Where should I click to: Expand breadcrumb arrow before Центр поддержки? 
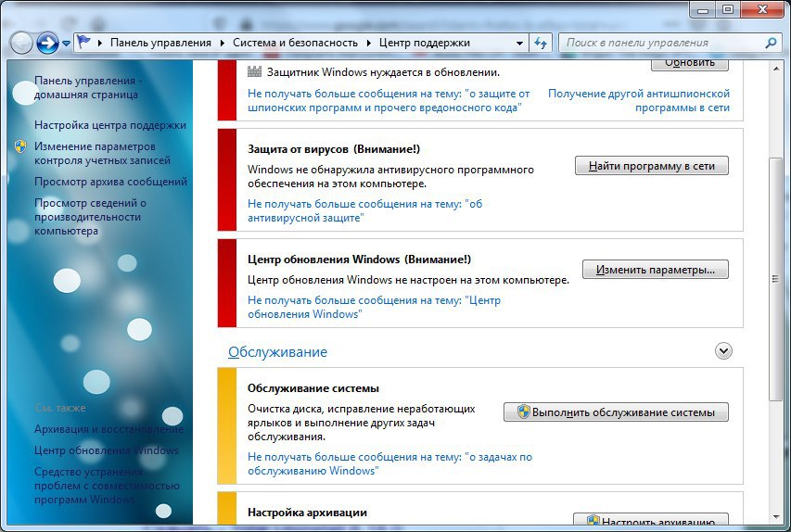point(369,44)
